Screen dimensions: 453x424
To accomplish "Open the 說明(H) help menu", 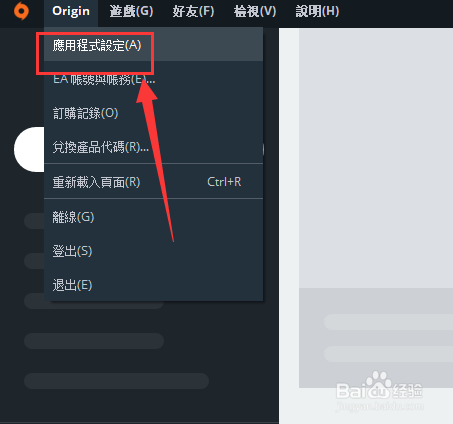I will [317, 11].
